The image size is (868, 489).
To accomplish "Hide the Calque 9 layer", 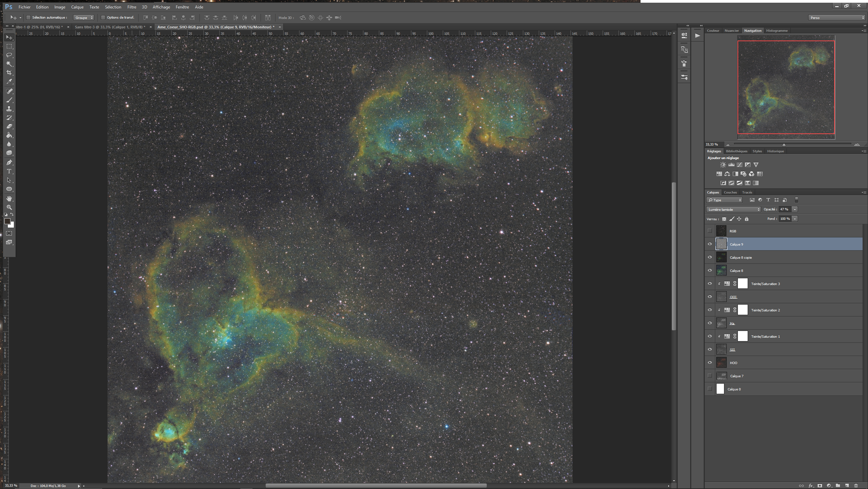I will (x=710, y=244).
